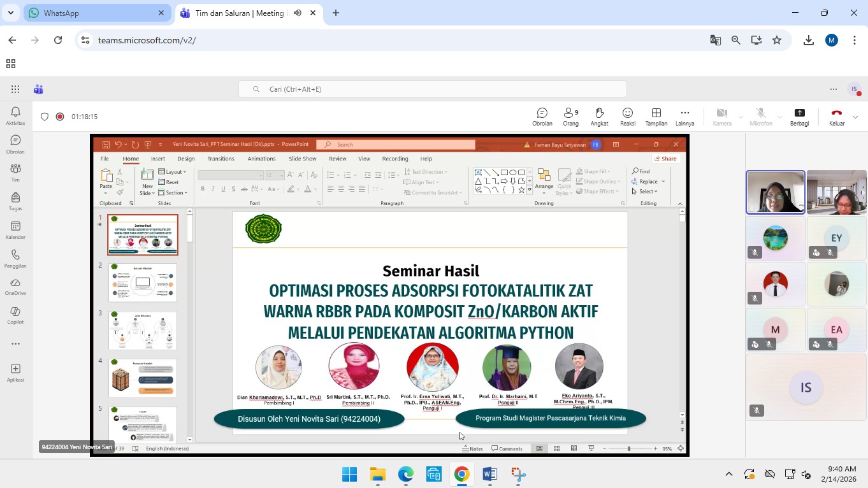The width and height of the screenshot is (868, 488).
Task: Open the meeting Obrolan chat panel
Action: click(x=542, y=117)
